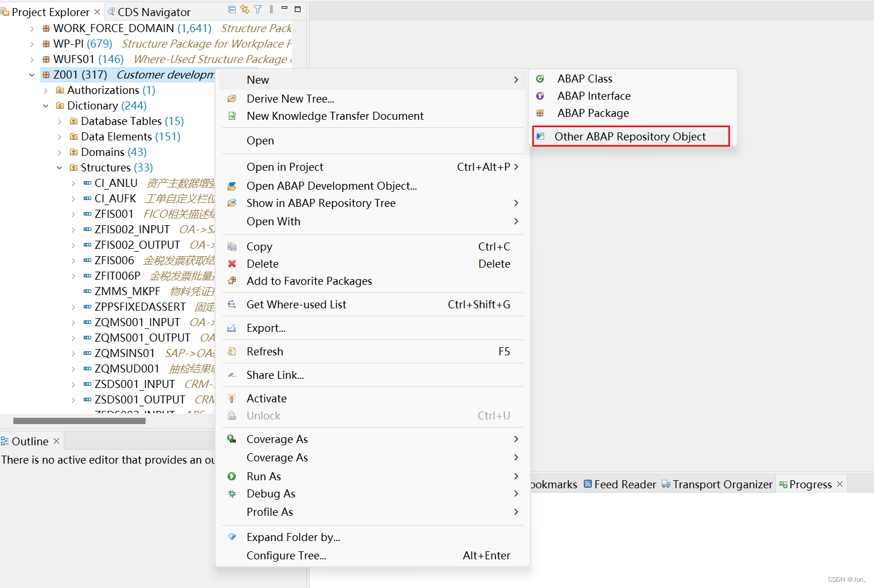Click the Export... icon

pyautogui.click(x=232, y=328)
